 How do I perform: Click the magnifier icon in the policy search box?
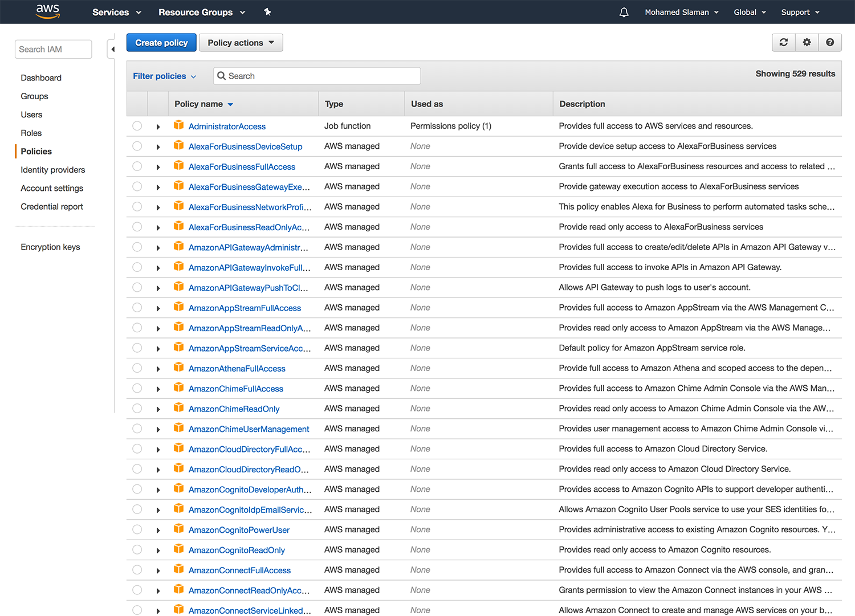click(x=222, y=76)
